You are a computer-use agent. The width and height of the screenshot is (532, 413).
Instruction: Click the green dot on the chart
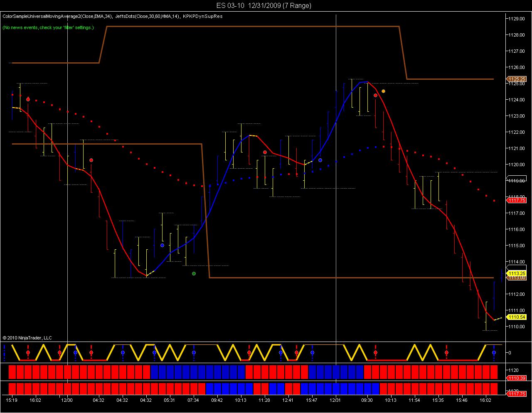coord(194,273)
